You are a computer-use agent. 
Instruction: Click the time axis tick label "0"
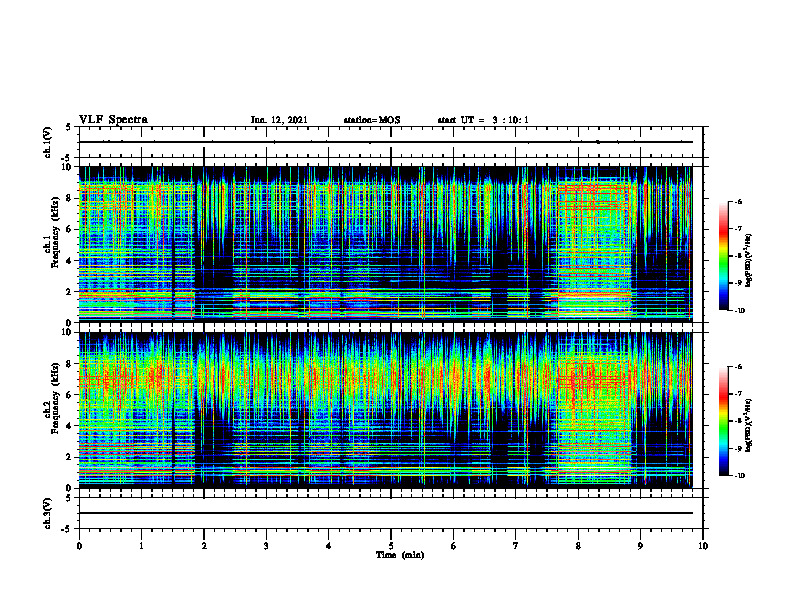pos(79,546)
